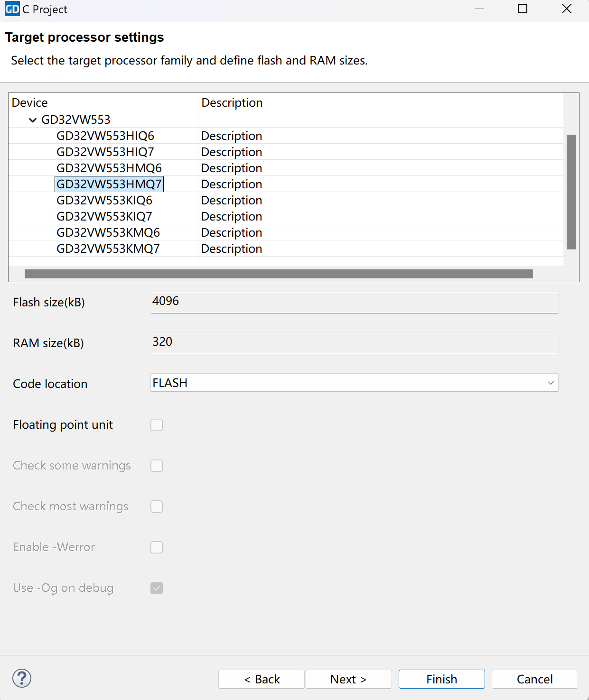Choose GD32VW553KMQ7 in the list
This screenshot has height=700, width=589.
[x=108, y=249]
